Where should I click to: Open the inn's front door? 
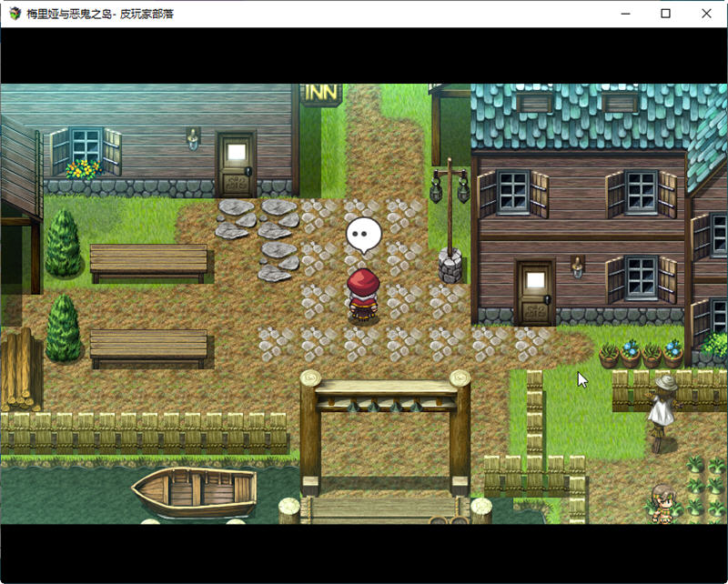[x=237, y=165]
